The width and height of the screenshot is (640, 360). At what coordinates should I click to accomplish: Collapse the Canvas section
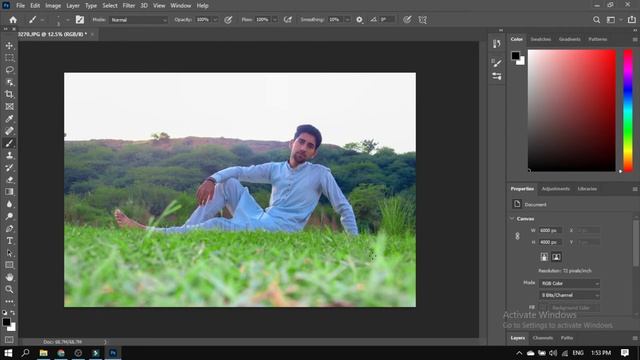[512, 219]
